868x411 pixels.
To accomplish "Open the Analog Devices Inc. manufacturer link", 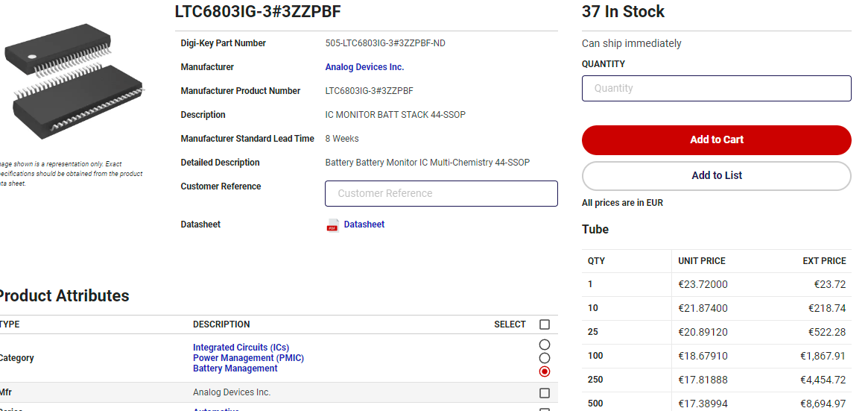I will pos(364,67).
